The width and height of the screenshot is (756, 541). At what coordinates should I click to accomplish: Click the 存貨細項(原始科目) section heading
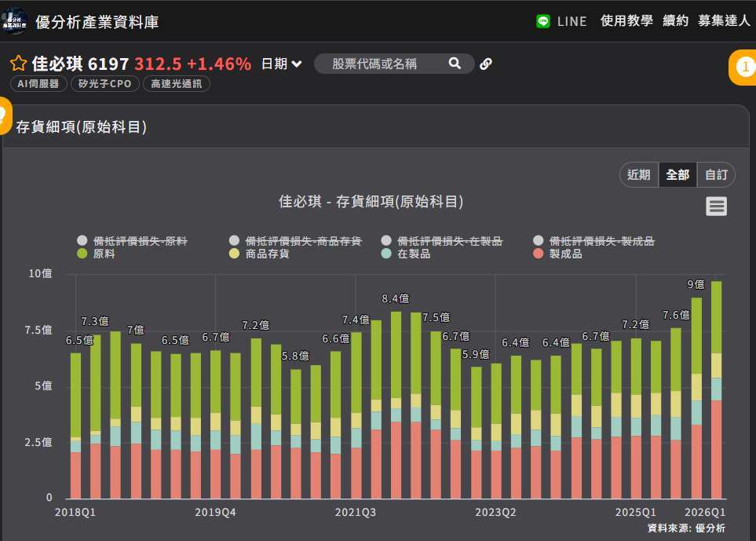tap(81, 127)
